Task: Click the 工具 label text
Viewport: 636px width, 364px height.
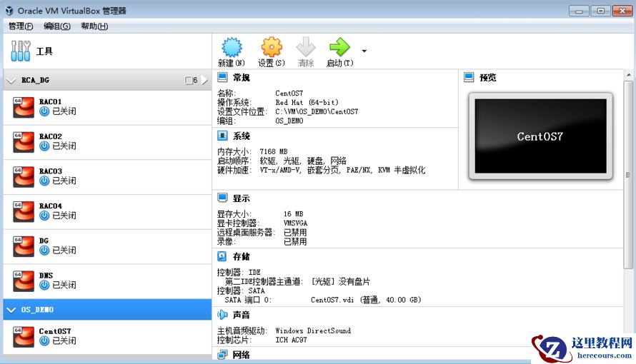Action: (x=44, y=51)
